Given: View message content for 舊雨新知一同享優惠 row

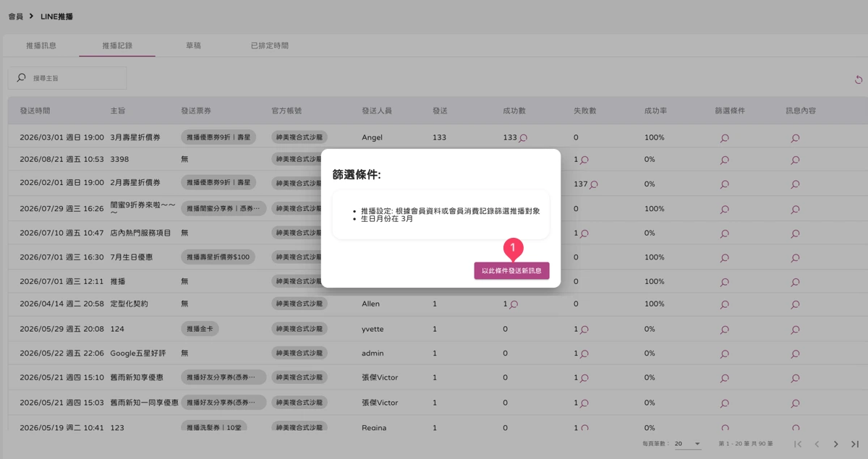Looking at the screenshot, I should coord(795,403).
